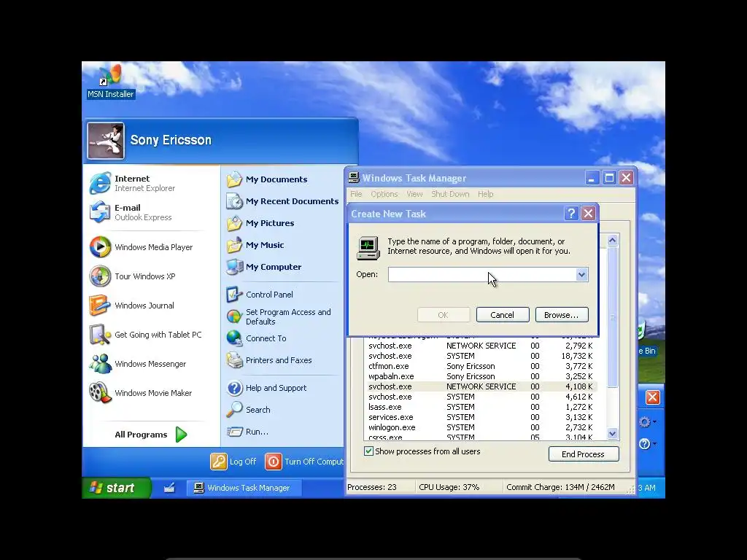Click the help question mark in Create New Task
Screen dimensions: 747x560
[x=571, y=214]
